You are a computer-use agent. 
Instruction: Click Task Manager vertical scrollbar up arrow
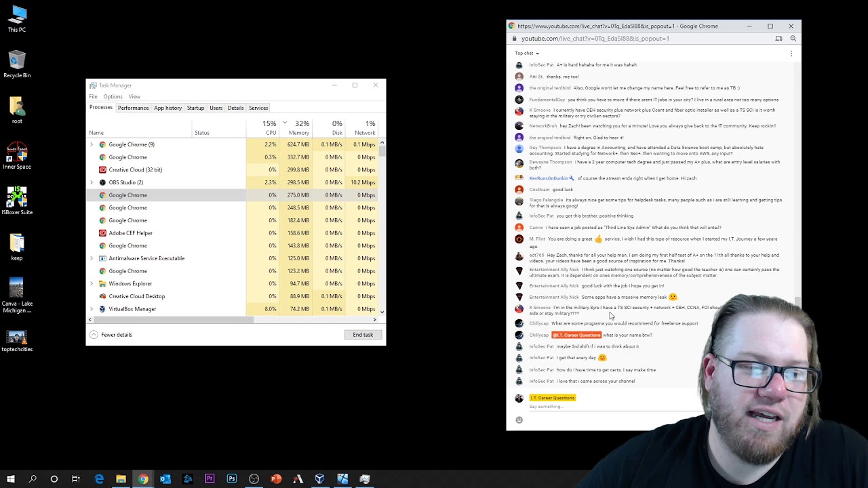382,142
